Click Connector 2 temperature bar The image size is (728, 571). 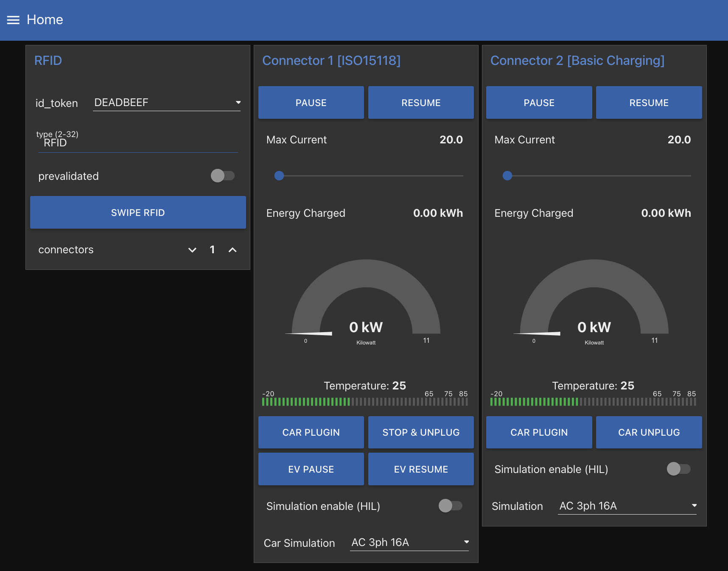pos(593,402)
